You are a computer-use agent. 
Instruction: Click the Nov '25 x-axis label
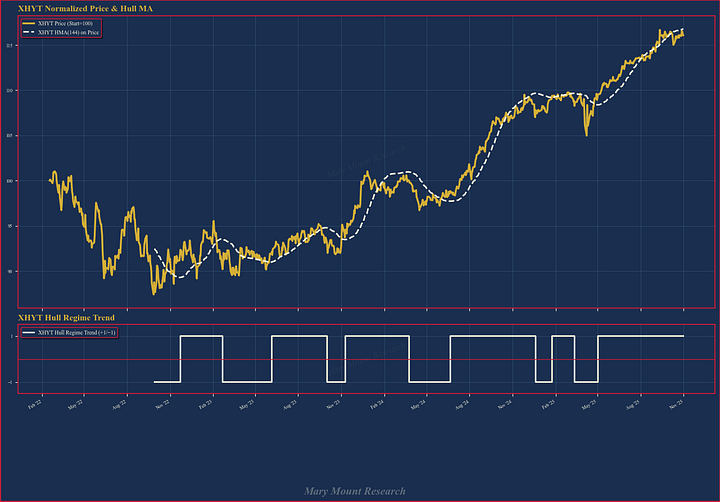tap(676, 404)
